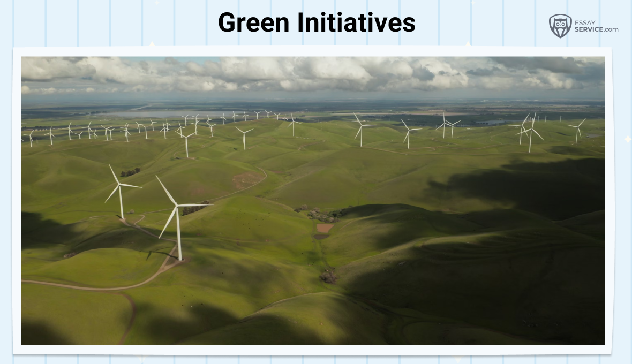Click the ESSAY wordmark text
632x364 pixels.
585,22
